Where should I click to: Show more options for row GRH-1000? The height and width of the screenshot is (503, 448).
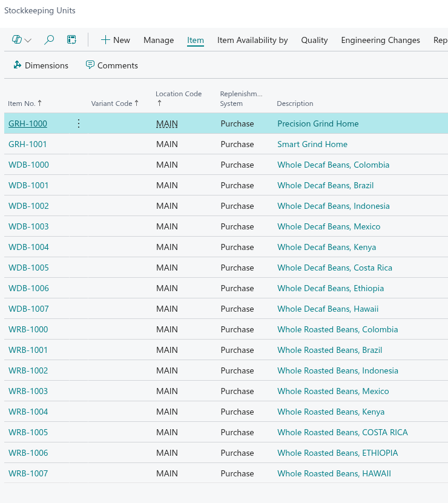point(78,123)
